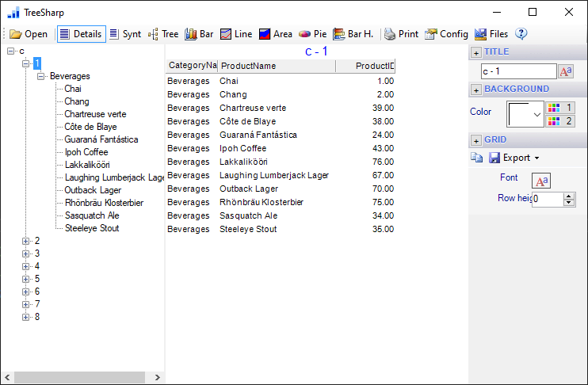
Task: Expand tree node 7
Action: pyautogui.click(x=25, y=304)
